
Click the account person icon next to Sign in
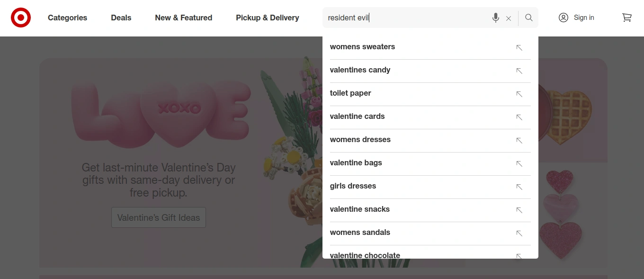coord(563,18)
